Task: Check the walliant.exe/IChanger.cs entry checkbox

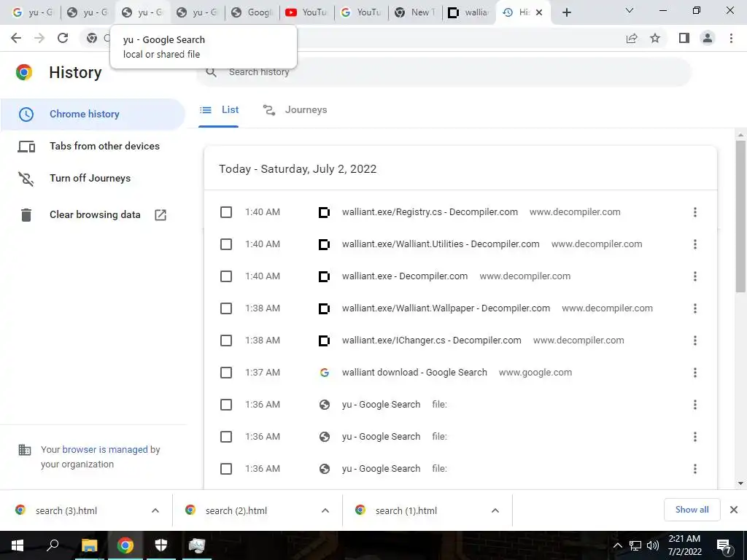Action: tap(226, 341)
